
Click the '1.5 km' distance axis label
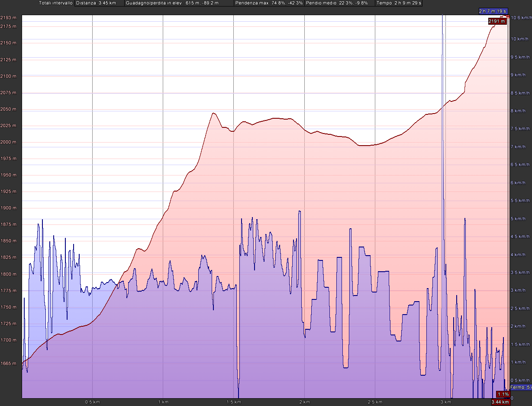(x=233, y=402)
